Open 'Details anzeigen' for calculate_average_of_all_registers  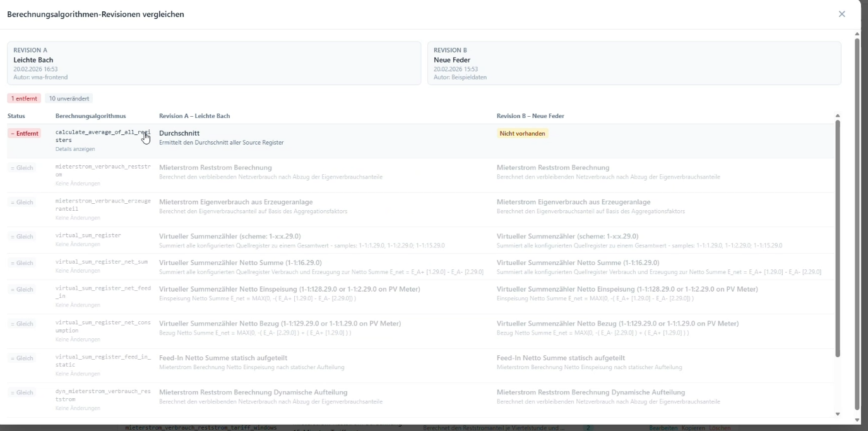coord(75,149)
